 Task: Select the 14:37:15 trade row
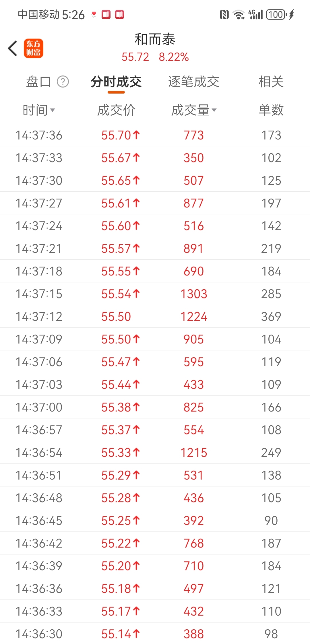point(155,294)
